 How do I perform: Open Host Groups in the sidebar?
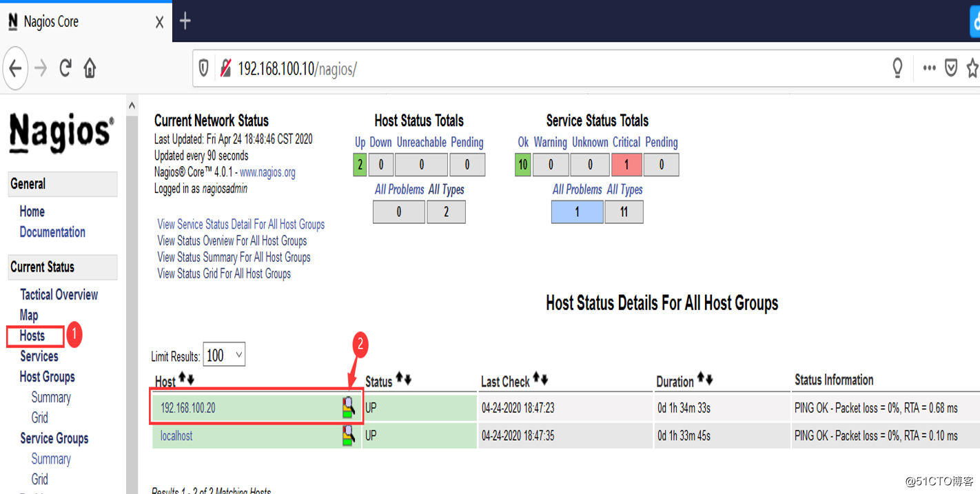[x=48, y=377]
